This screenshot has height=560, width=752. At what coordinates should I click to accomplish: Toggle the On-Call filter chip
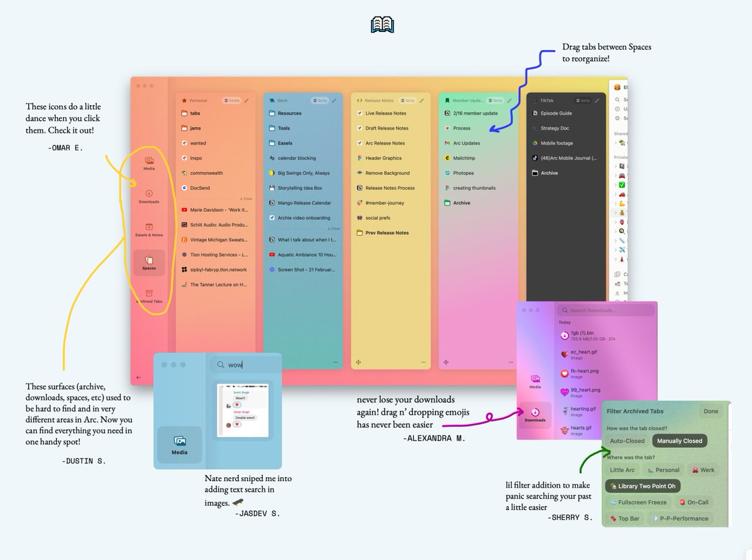coord(694,502)
